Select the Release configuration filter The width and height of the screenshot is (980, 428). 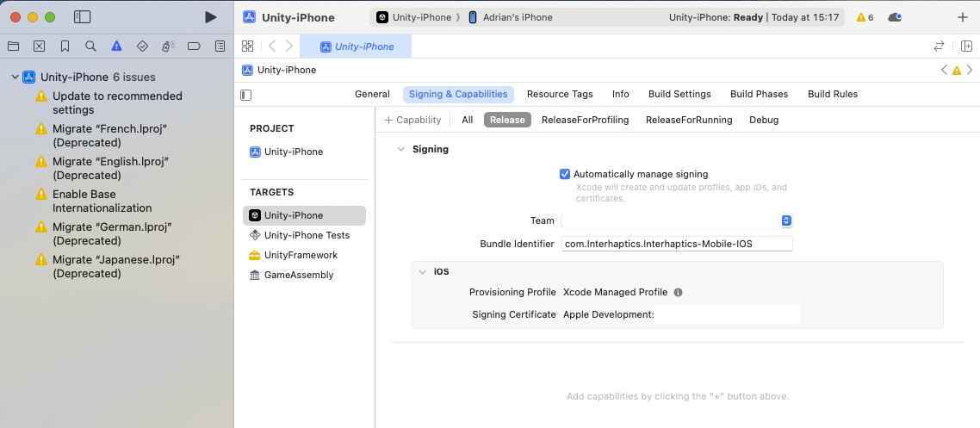[x=507, y=120]
